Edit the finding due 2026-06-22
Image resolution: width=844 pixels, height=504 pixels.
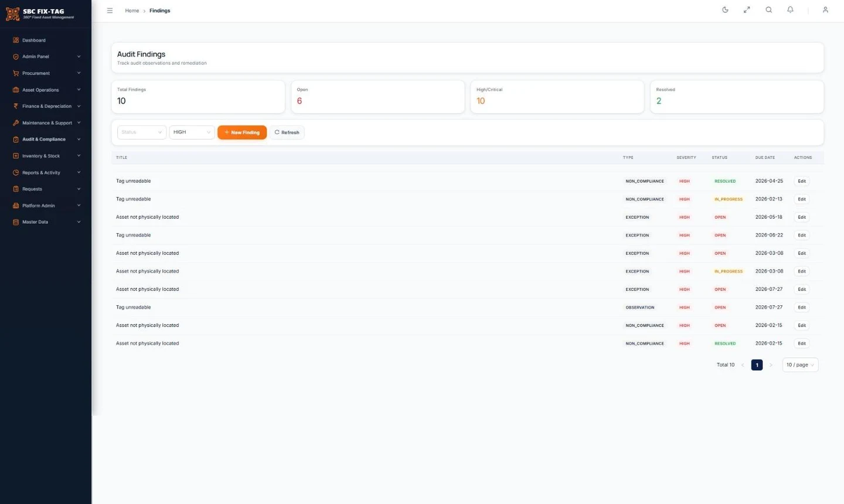pos(802,235)
